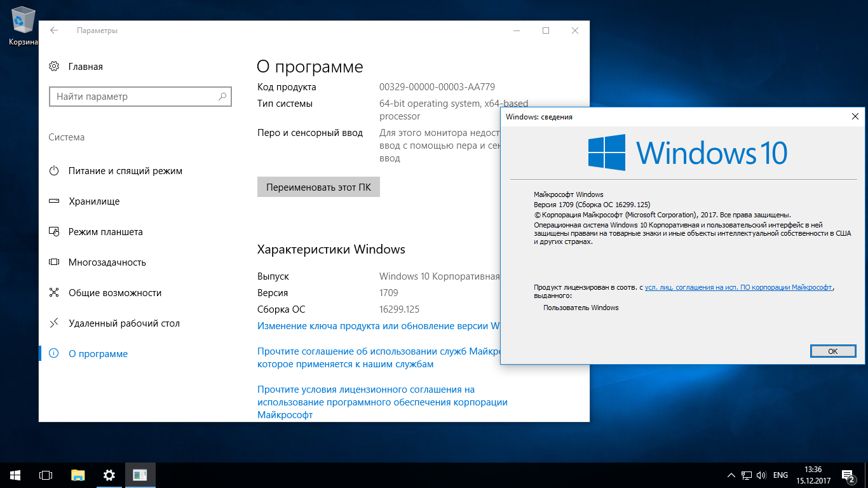Click the Пользователь Windows text in winver
This screenshot has height=488, width=868.
pyautogui.click(x=581, y=308)
